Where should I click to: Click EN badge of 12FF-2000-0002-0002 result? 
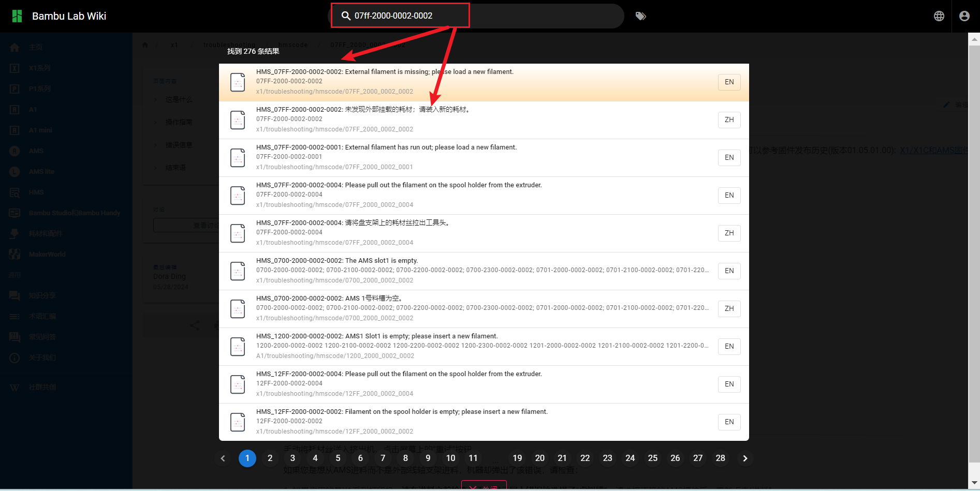click(729, 422)
